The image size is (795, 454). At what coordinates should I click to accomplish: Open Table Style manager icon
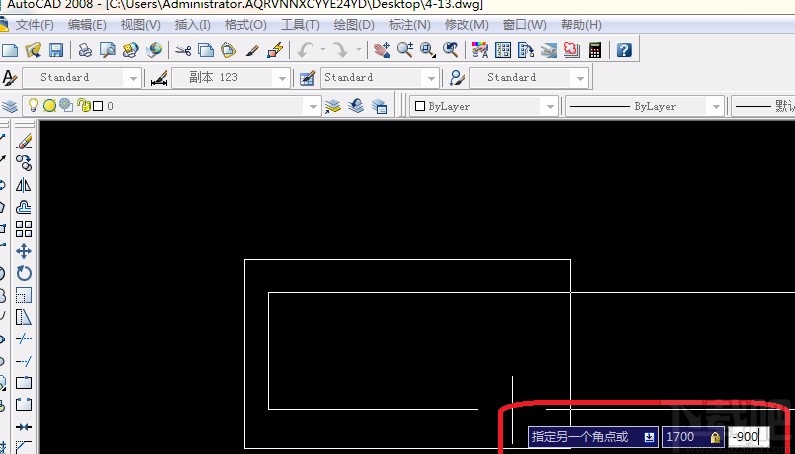(x=307, y=78)
